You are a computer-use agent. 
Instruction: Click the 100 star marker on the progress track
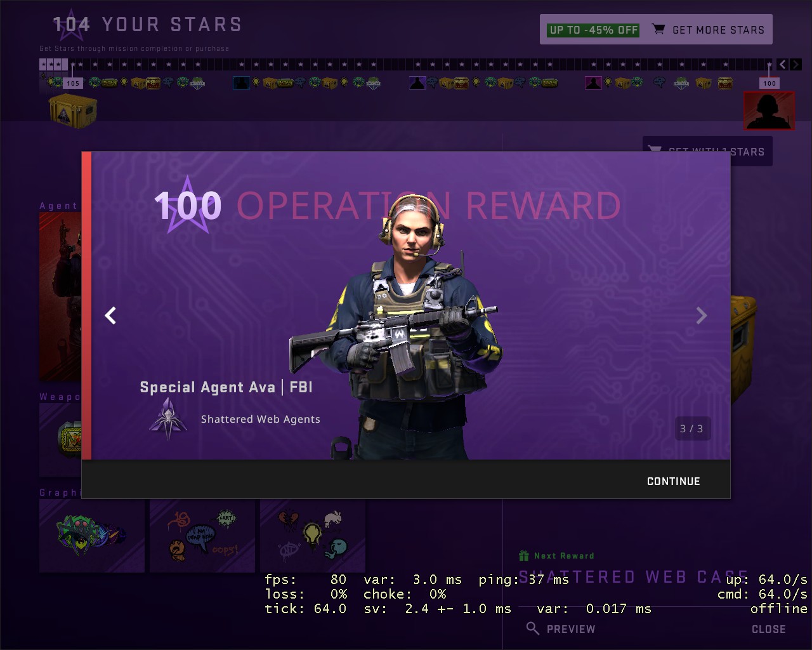[x=769, y=83]
